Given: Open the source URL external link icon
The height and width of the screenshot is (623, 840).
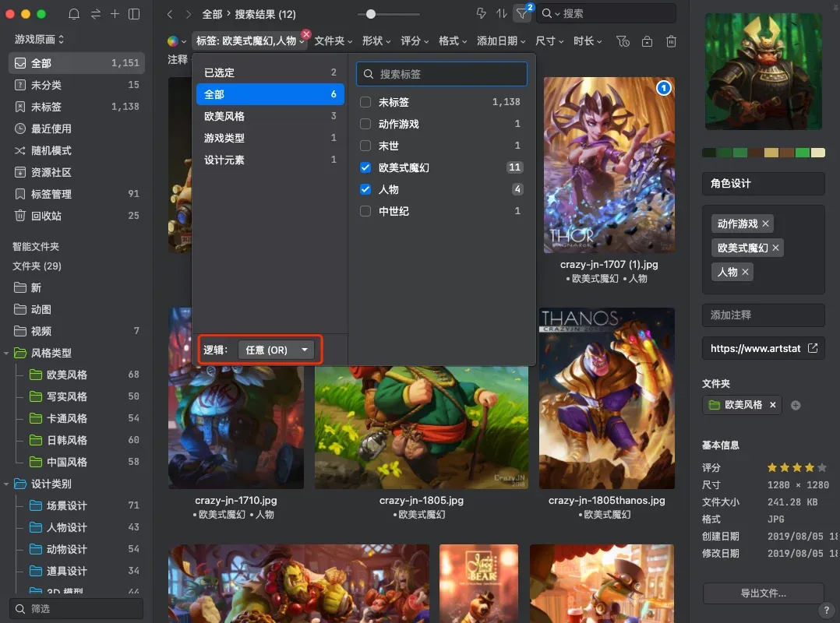Looking at the screenshot, I should (813, 348).
